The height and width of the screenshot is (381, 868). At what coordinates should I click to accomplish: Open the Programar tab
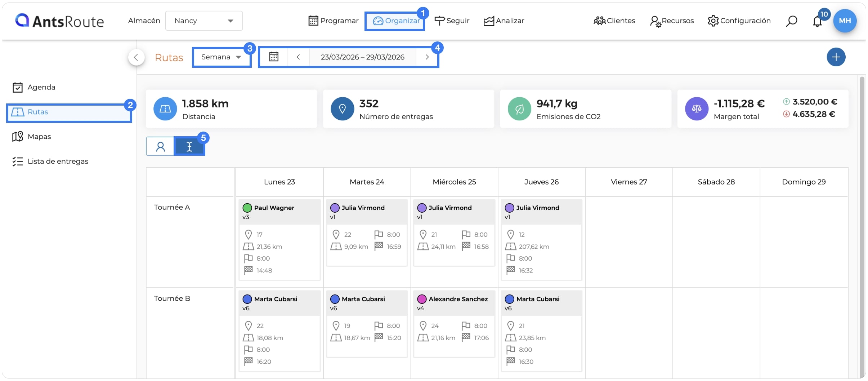(x=334, y=21)
